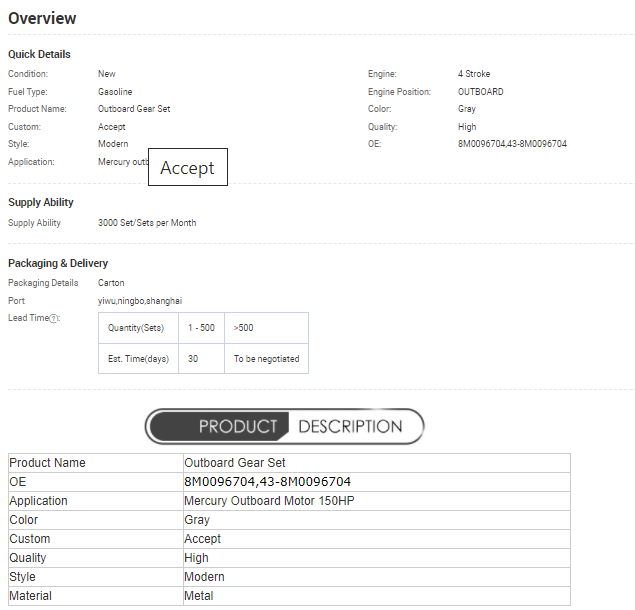Click the Gasoline fuel type value

click(x=115, y=92)
